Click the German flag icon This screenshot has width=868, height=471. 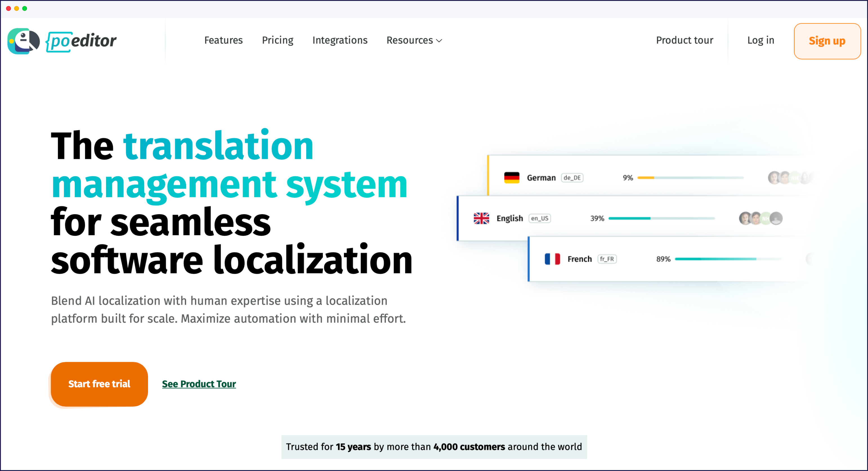(511, 178)
